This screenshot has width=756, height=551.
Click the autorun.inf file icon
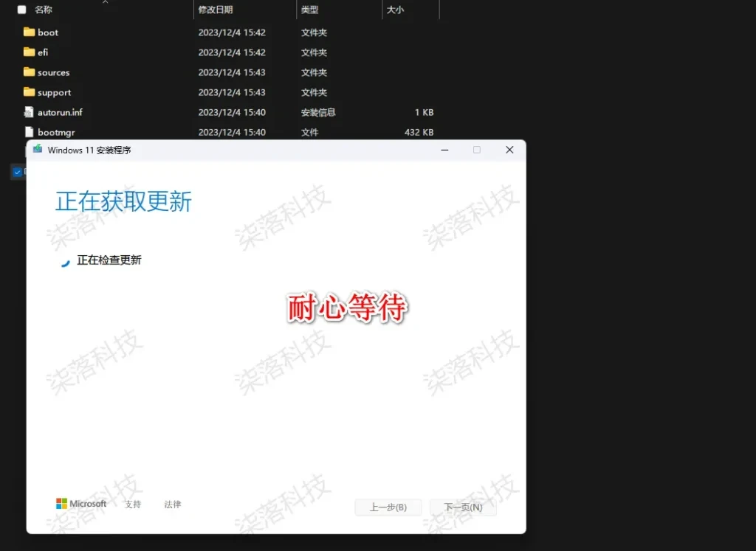pyautogui.click(x=29, y=111)
